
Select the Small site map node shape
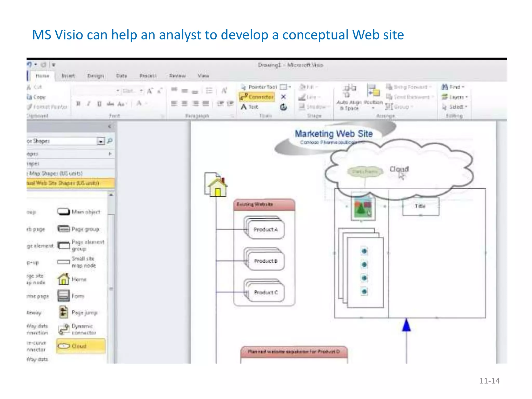pos(77,262)
